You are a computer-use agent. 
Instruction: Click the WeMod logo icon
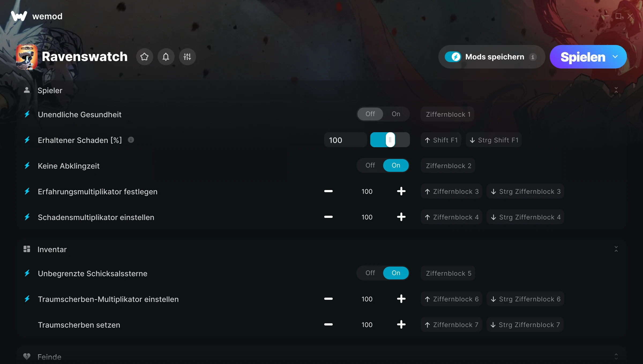19,16
